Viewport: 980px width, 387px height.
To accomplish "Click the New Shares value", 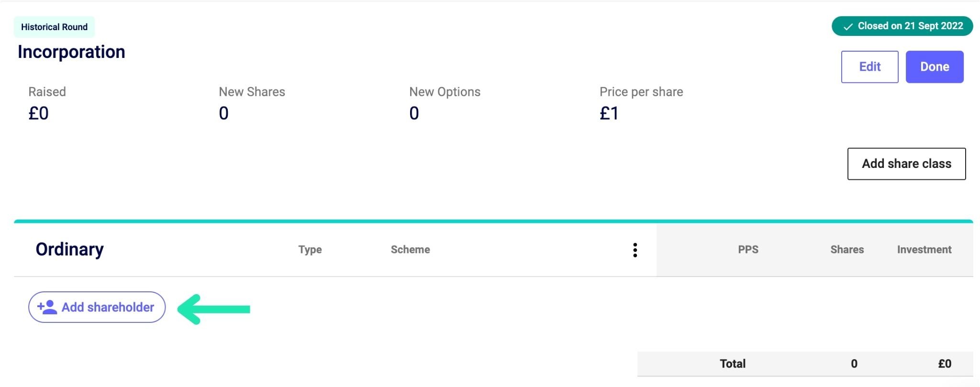I will (223, 113).
